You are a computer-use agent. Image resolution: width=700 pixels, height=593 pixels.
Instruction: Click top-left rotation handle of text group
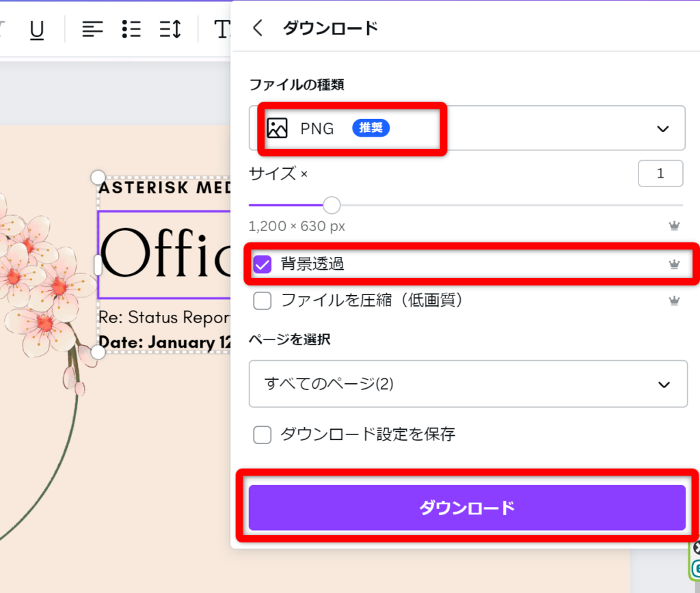(98, 177)
